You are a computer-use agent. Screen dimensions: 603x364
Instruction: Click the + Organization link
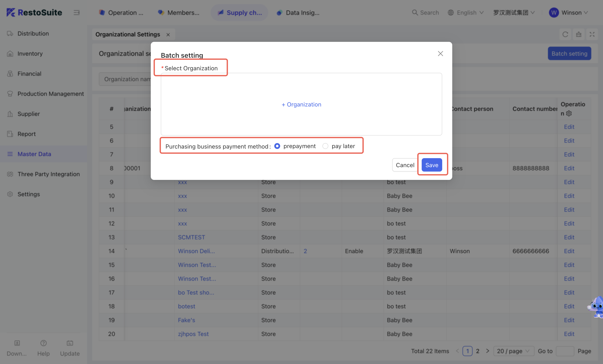tap(301, 104)
